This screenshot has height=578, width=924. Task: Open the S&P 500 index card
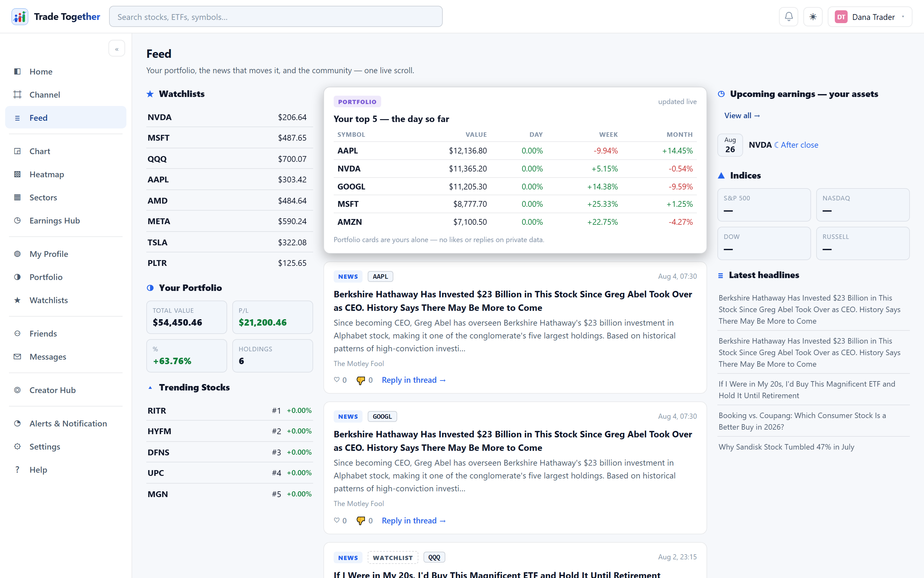coord(764,205)
